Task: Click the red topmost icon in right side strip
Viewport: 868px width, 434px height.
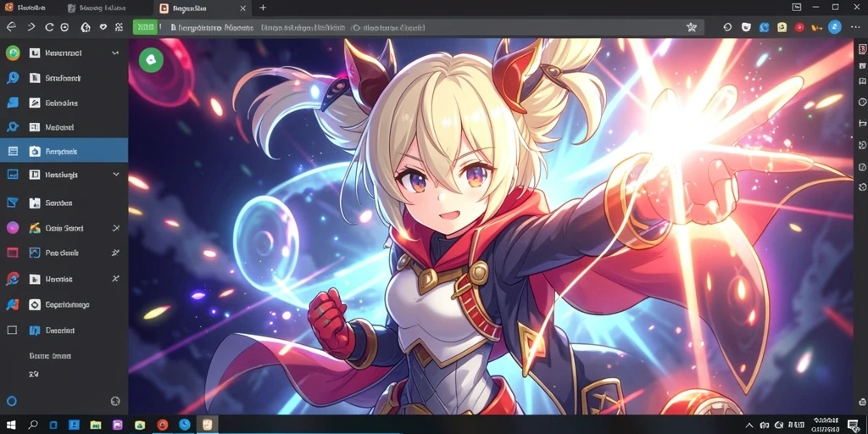Action: coord(862,49)
